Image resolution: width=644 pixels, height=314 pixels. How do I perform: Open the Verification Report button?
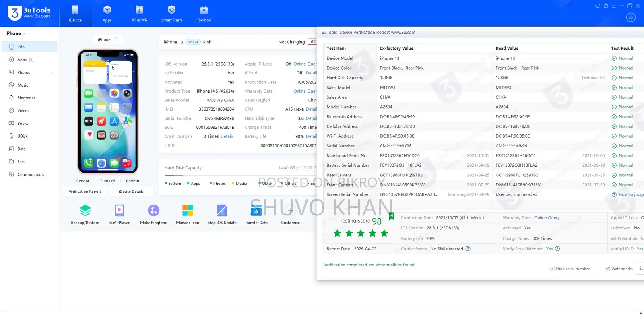click(x=85, y=192)
